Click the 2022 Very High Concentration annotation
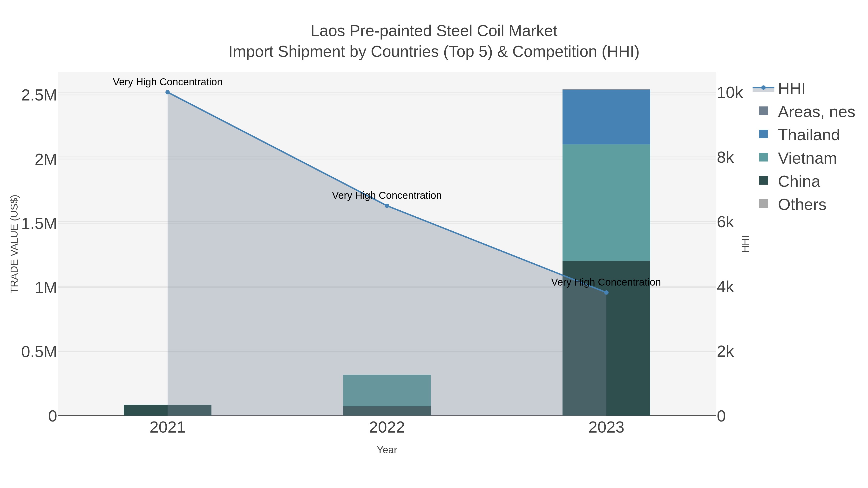868x488 pixels. tap(387, 195)
